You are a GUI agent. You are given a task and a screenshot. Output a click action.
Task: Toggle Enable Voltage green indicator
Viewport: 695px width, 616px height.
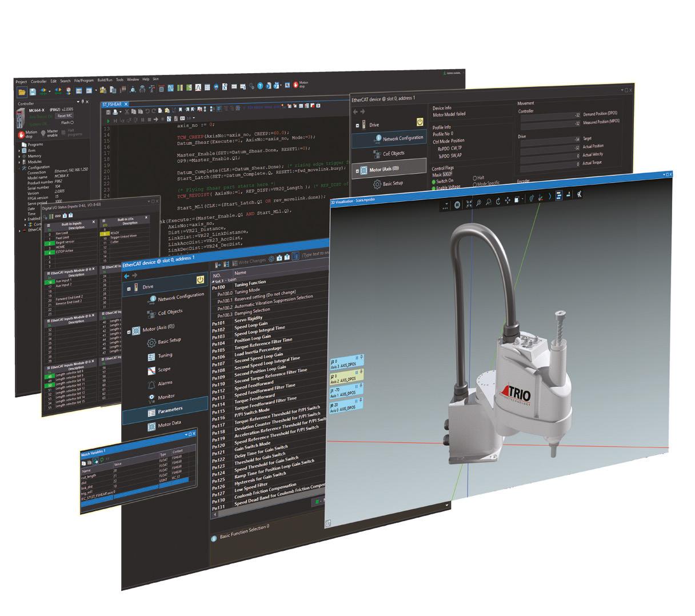coord(434,188)
